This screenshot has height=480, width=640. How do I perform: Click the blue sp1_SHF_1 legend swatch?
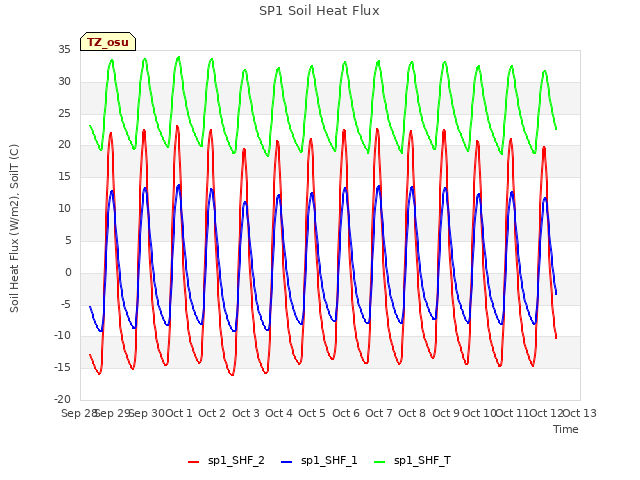tap(287, 462)
